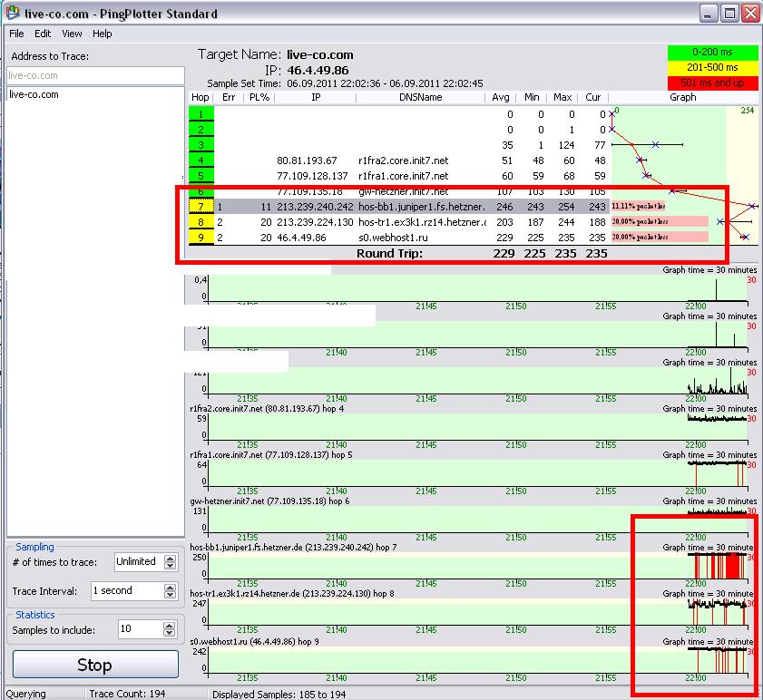Click the Address to Trace input field
763x700 pixels.
click(x=95, y=75)
